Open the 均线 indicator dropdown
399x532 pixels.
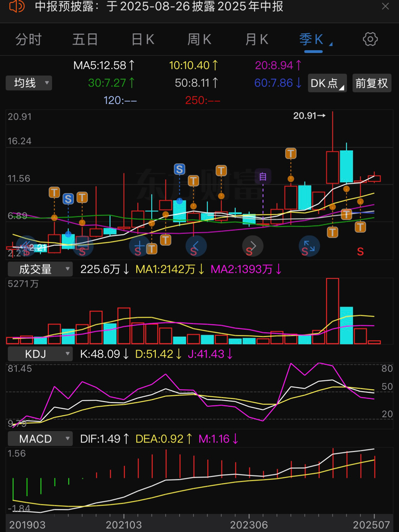click(29, 83)
